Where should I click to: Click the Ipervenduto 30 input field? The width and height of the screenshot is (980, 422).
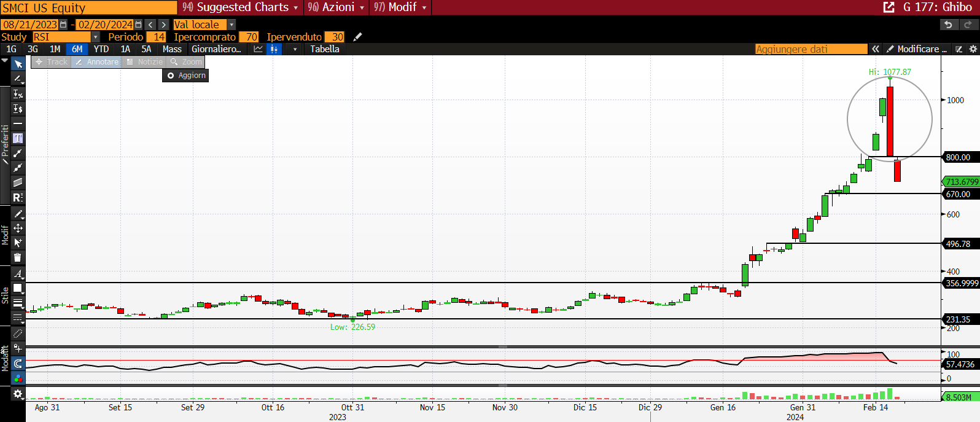(x=335, y=37)
